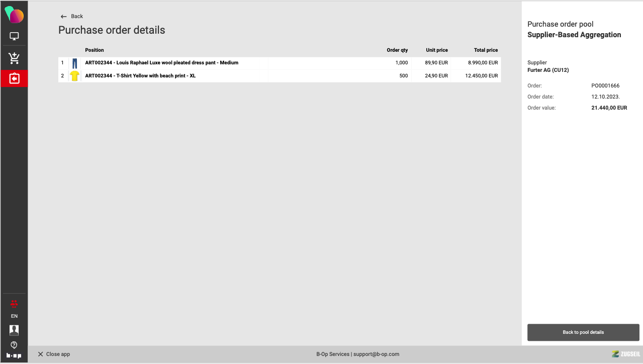
Task: Click the Total price column header
Action: click(x=485, y=50)
